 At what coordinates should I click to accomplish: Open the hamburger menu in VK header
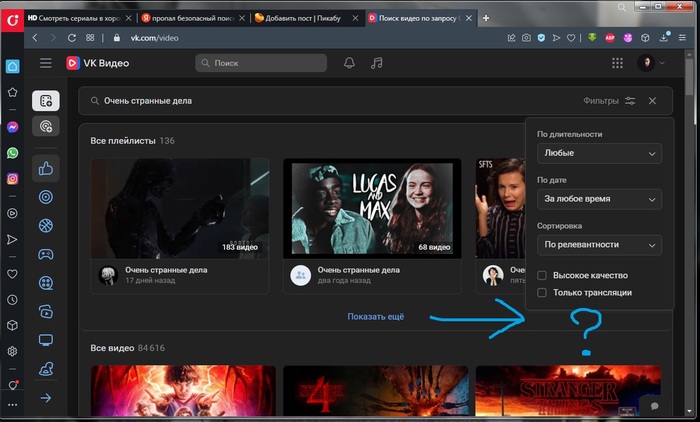45,63
